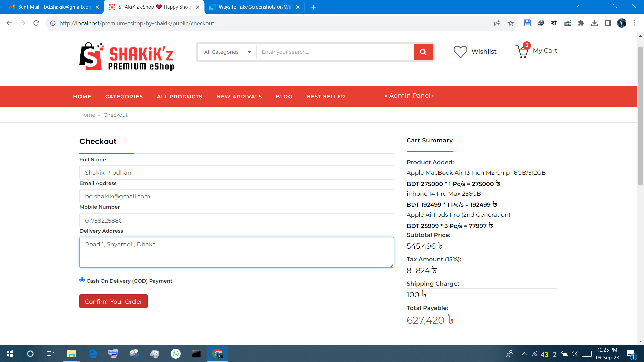Click the Admin Panel link
Image resolution: width=644 pixels, height=362 pixels.
coord(410,96)
